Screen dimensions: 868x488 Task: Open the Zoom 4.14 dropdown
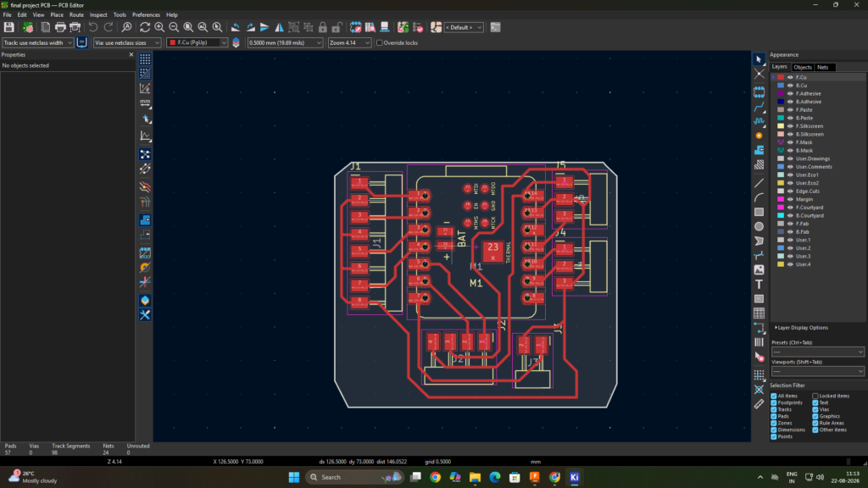349,42
